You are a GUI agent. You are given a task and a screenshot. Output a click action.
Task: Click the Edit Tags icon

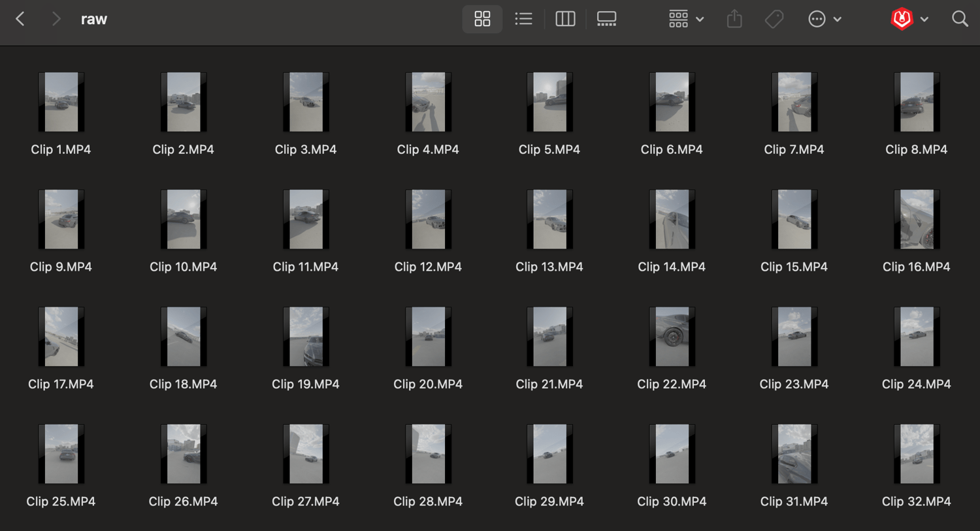[x=774, y=19]
